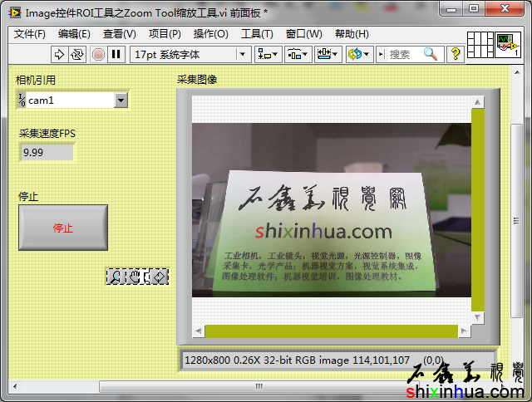532x402 pixels.
Task: Click the 停止 label above the button
Action: coord(28,197)
